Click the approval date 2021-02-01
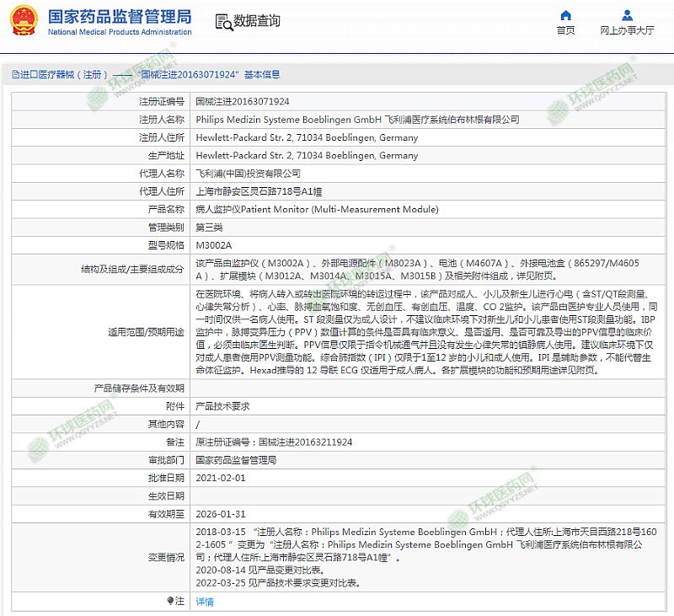This screenshot has width=674, height=616. coord(221,478)
